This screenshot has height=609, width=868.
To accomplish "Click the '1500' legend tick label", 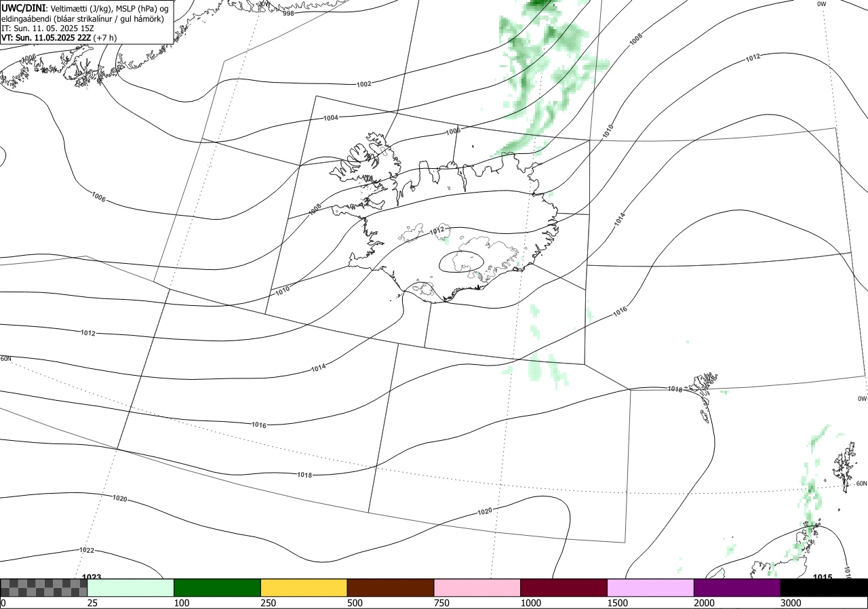I will coord(618,603).
